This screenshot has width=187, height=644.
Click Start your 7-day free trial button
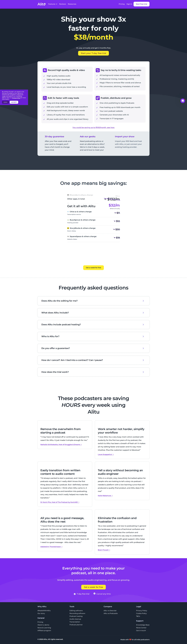tap(93, 53)
